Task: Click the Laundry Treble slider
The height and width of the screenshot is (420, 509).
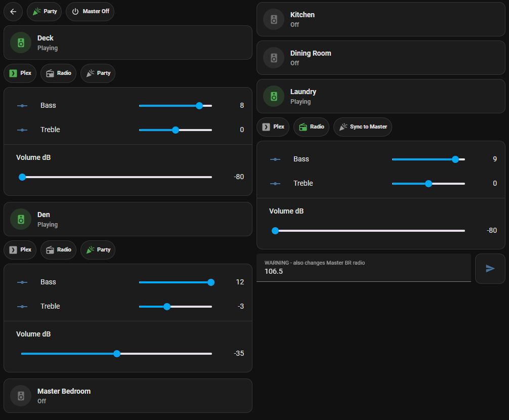Action: tap(428, 184)
